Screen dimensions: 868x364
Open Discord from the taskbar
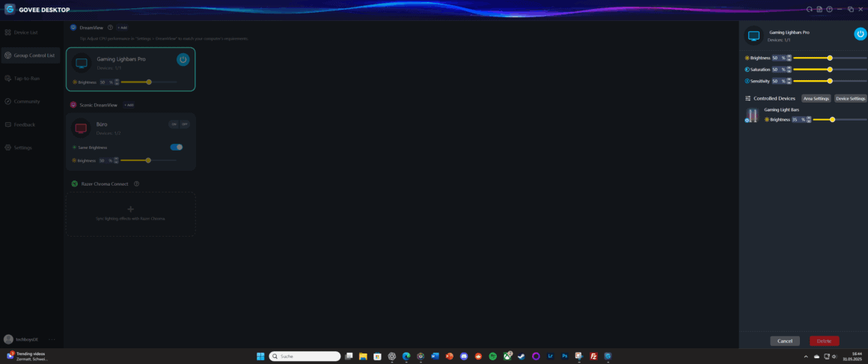point(464,357)
